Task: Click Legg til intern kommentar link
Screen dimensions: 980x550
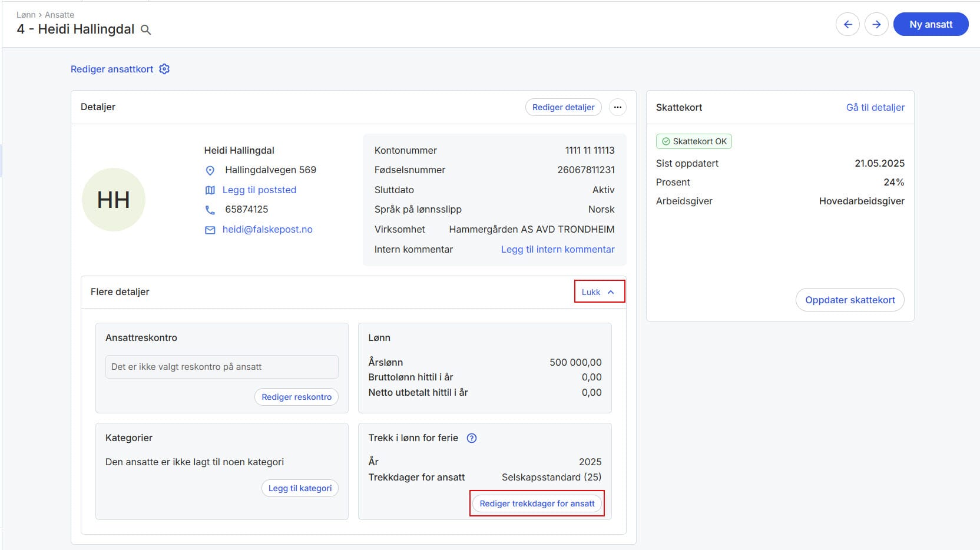Action: click(557, 249)
